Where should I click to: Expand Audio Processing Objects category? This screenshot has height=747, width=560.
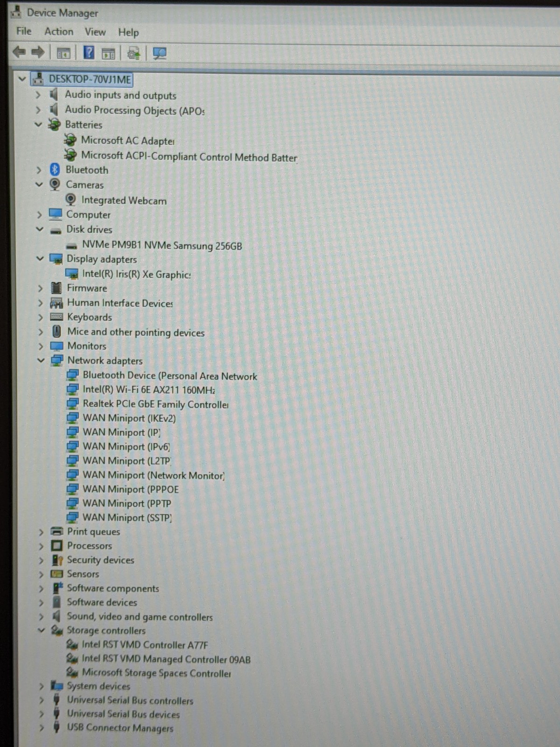(38, 110)
